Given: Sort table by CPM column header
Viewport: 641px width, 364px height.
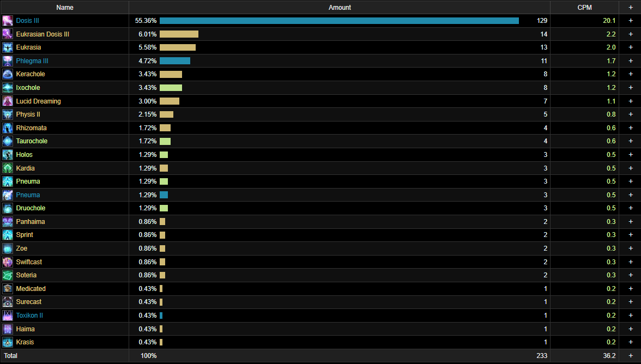Looking at the screenshot, I should 584,7.
